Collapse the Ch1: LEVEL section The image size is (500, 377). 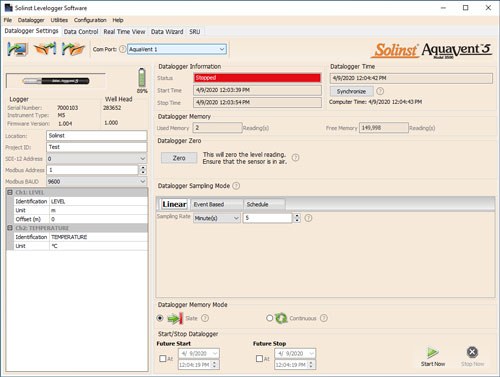pos(10,192)
